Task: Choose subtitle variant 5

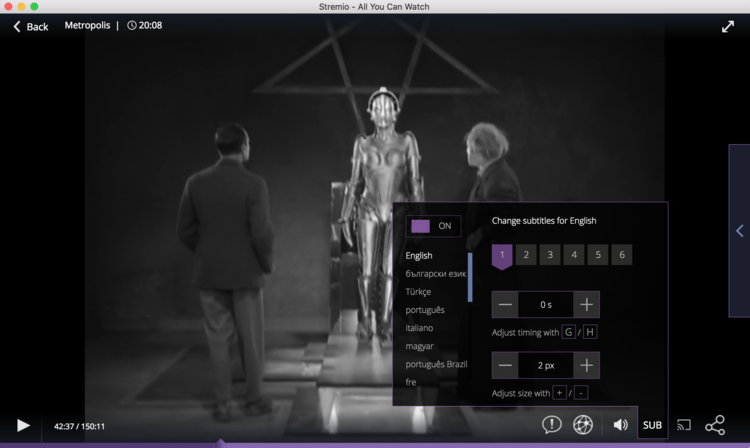Action: click(x=597, y=255)
